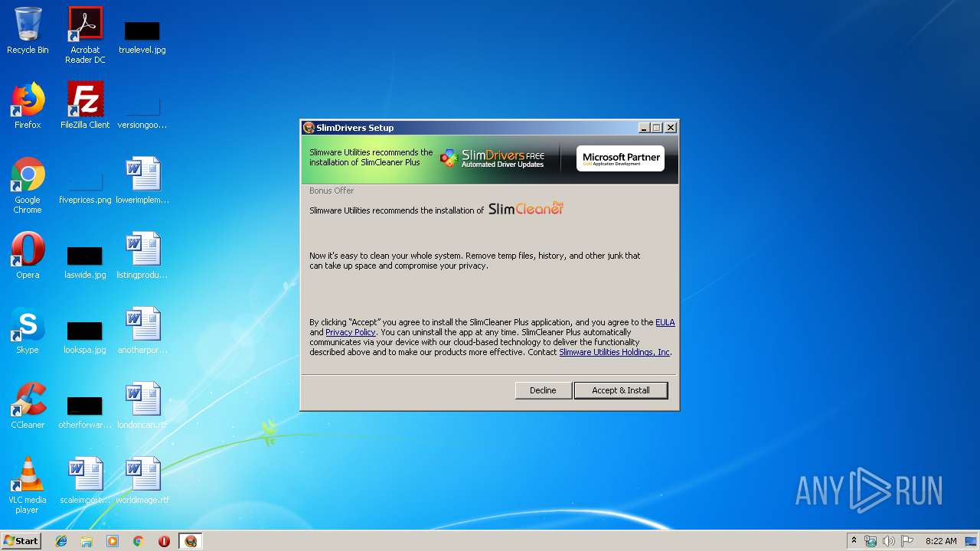Open the Recycle Bin desktop icon
Screen dimensions: 980x551
point(28,31)
